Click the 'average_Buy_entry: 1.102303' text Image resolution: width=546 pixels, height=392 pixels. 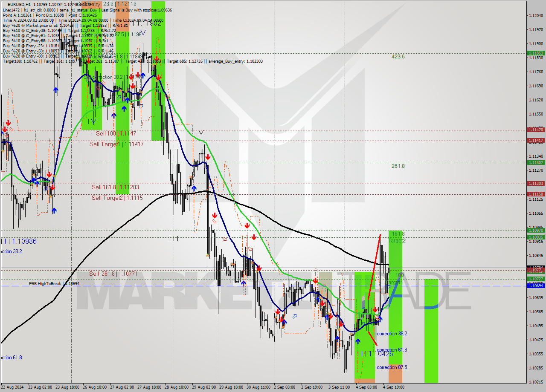pos(235,61)
